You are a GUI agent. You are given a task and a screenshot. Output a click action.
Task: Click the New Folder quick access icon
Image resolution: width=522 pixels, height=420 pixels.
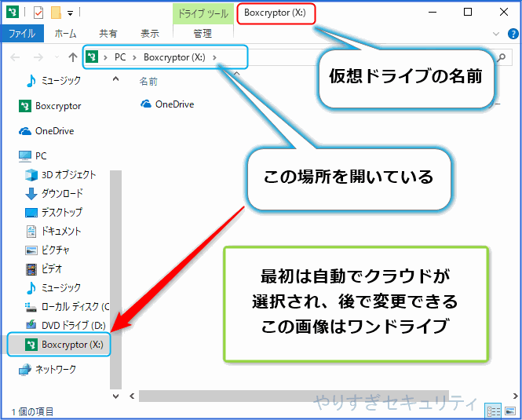[x=56, y=13]
